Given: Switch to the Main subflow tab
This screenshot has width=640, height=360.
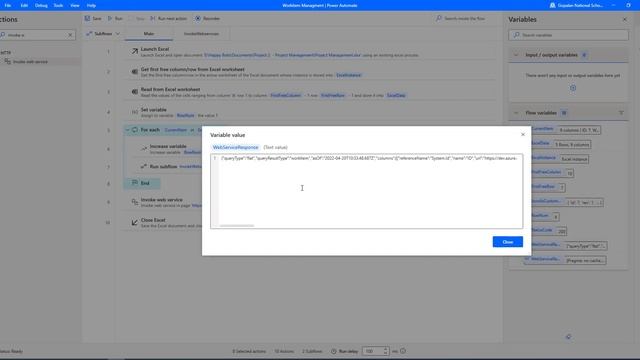Looking at the screenshot, I should click(149, 34).
